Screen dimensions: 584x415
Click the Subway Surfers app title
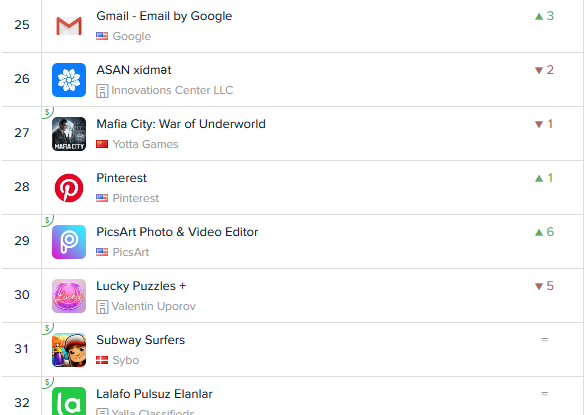(140, 340)
